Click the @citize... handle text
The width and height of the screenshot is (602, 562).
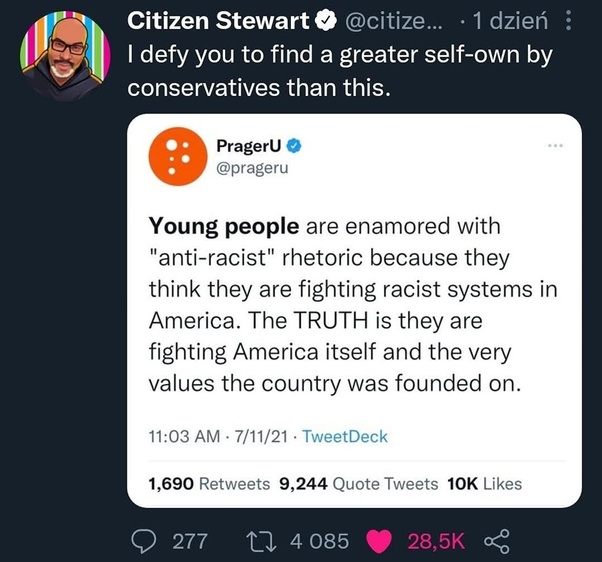394,21
